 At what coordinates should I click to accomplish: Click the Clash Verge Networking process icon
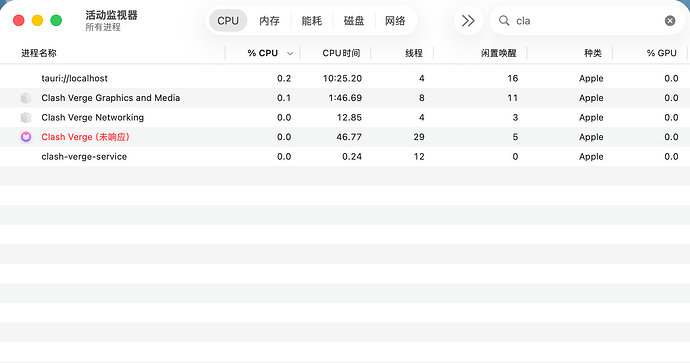[26, 117]
